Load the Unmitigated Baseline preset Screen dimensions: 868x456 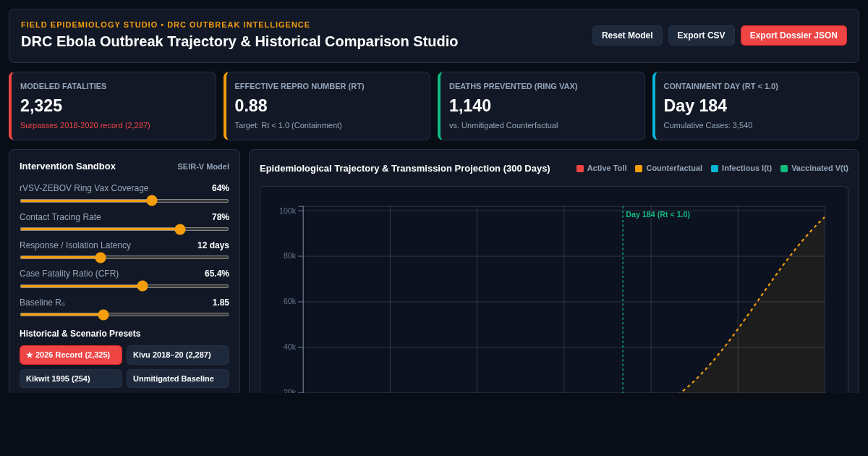tap(178, 379)
